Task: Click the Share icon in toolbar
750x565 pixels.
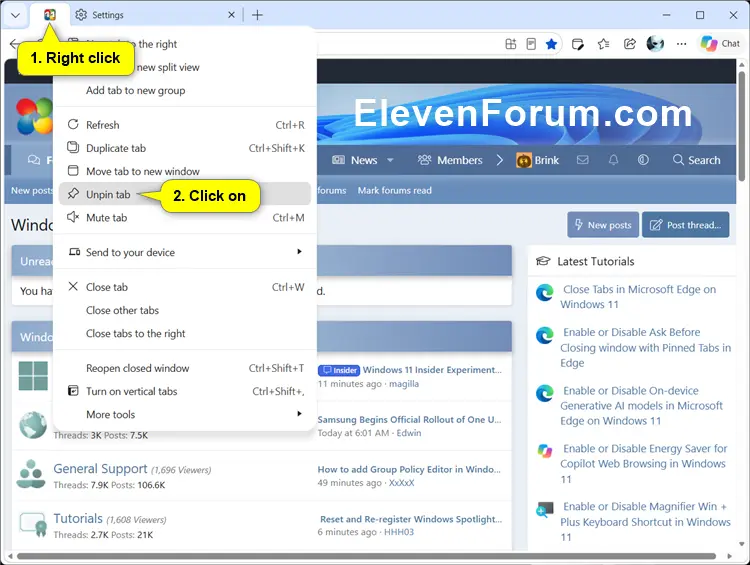Action: point(629,44)
